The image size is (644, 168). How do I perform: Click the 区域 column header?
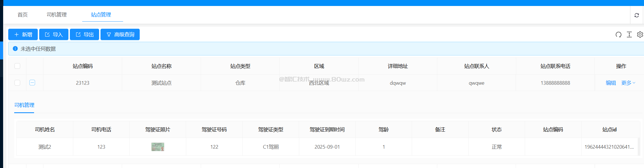tap(319, 66)
